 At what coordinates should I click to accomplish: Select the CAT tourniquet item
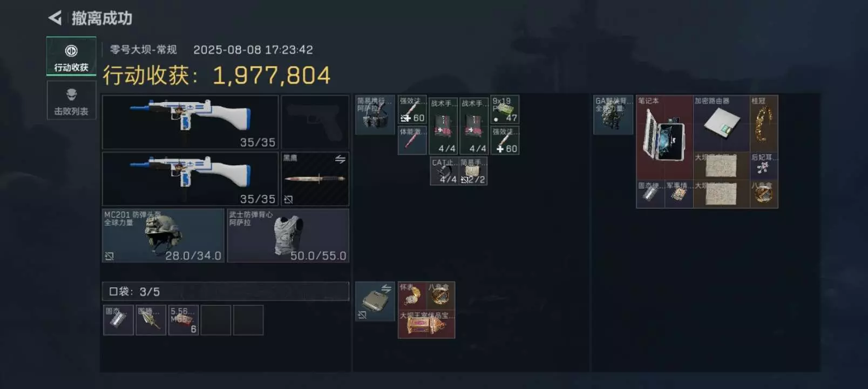tap(444, 171)
